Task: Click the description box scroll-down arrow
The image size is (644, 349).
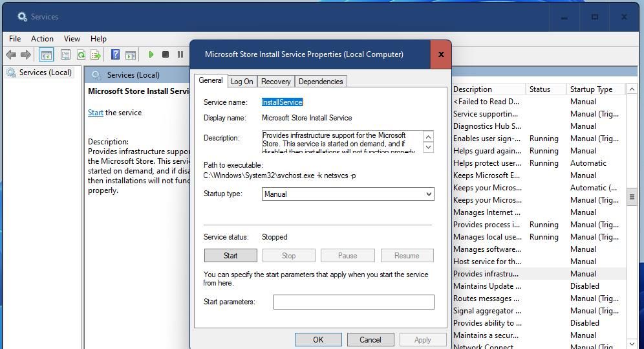Action: coord(428,147)
